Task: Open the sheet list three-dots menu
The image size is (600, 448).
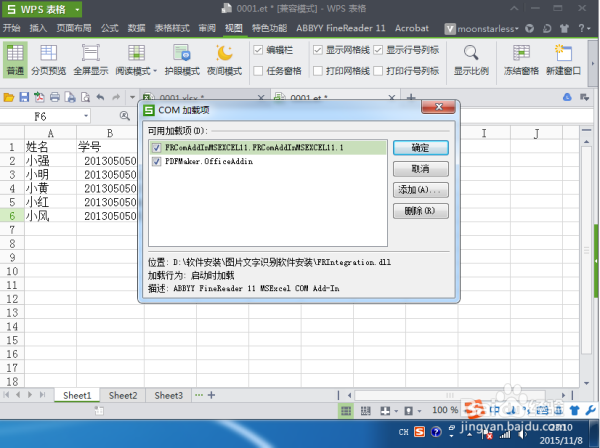Action: [199, 395]
